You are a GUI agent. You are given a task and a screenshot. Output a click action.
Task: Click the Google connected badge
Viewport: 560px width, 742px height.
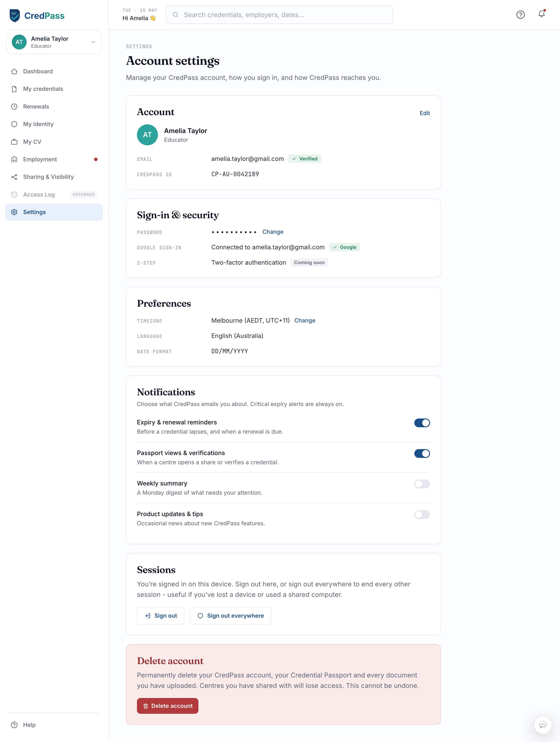(x=344, y=247)
